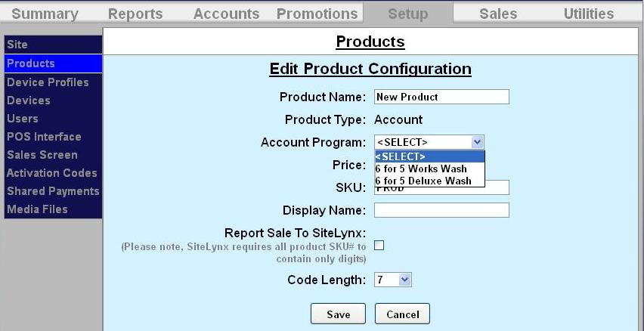Open the Promotions tab
The width and height of the screenshot is (644, 331).
[x=317, y=14]
